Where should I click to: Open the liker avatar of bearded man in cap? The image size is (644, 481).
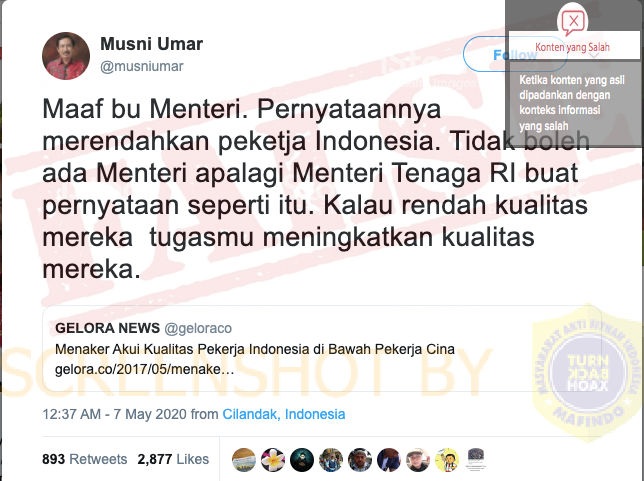click(x=360, y=460)
